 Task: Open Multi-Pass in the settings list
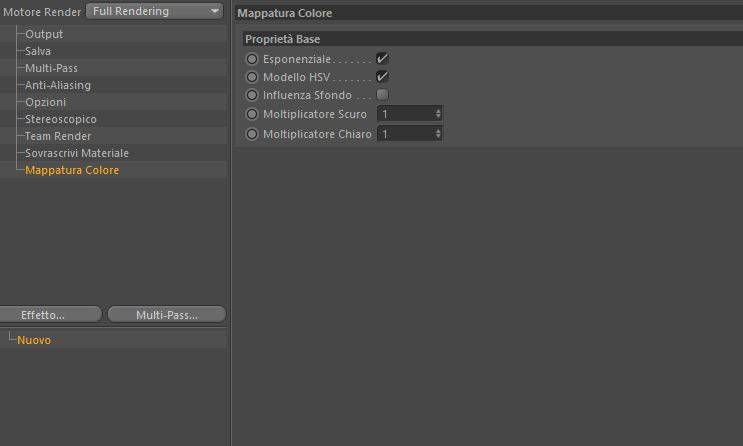click(x=51, y=68)
